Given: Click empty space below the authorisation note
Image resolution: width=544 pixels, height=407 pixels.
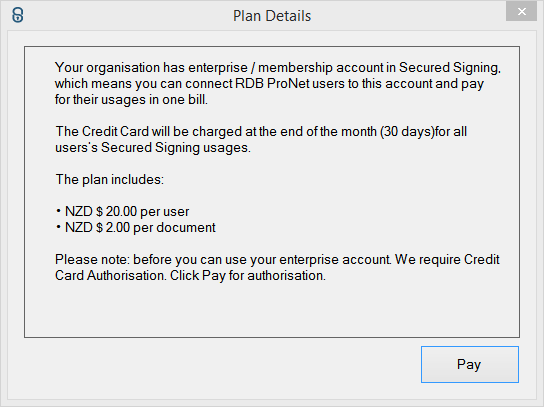Looking at the screenshot, I should point(272,309).
